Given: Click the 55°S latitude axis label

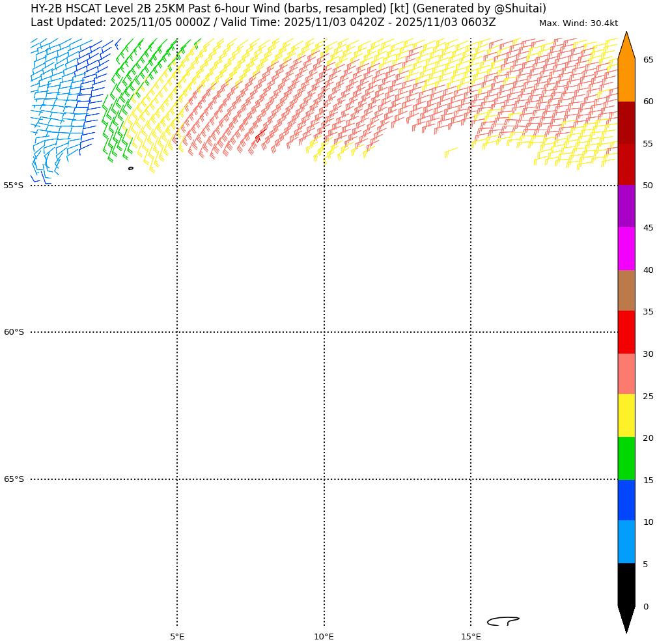Looking at the screenshot, I should click(x=14, y=186).
